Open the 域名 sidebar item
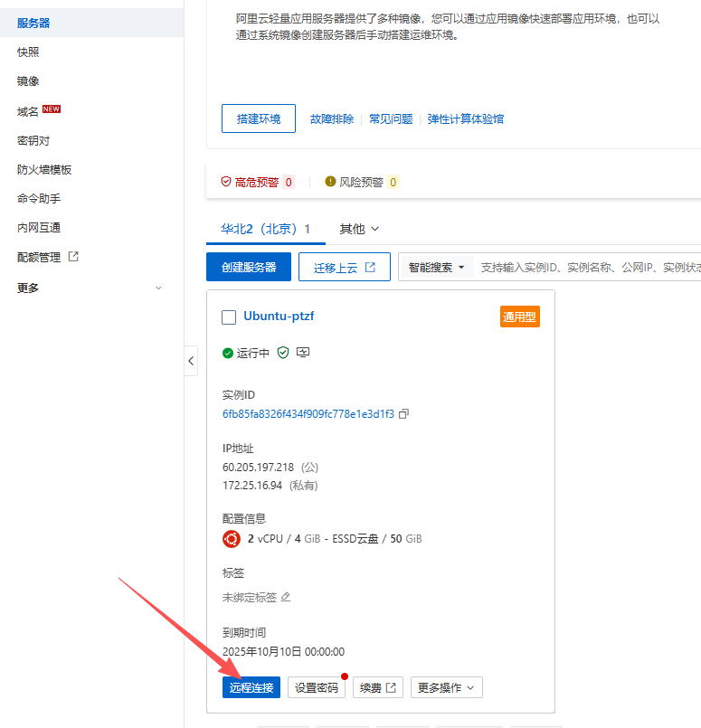The image size is (701, 728). (28, 111)
